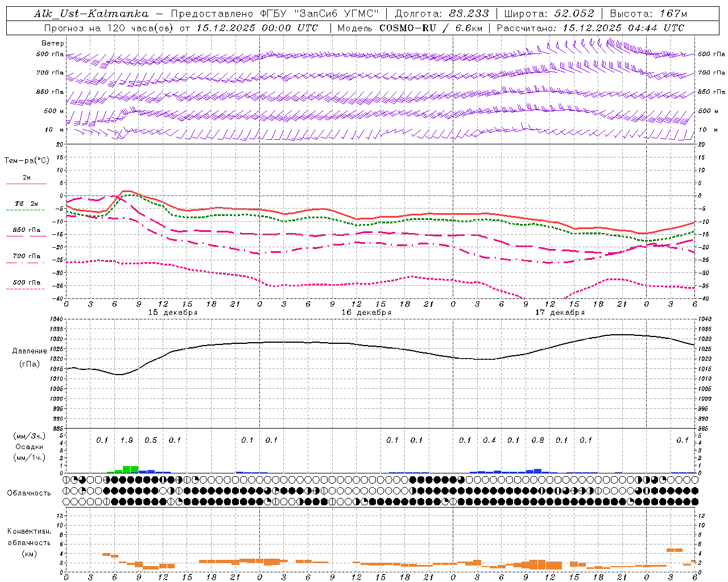The height and width of the screenshot is (582, 728).
Task: Click the (мм/1ч.) precipitation unit label
Action: click(29, 458)
